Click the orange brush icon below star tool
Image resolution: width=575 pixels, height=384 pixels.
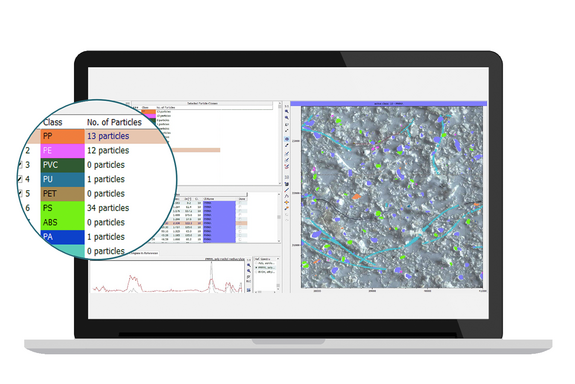[x=287, y=208]
